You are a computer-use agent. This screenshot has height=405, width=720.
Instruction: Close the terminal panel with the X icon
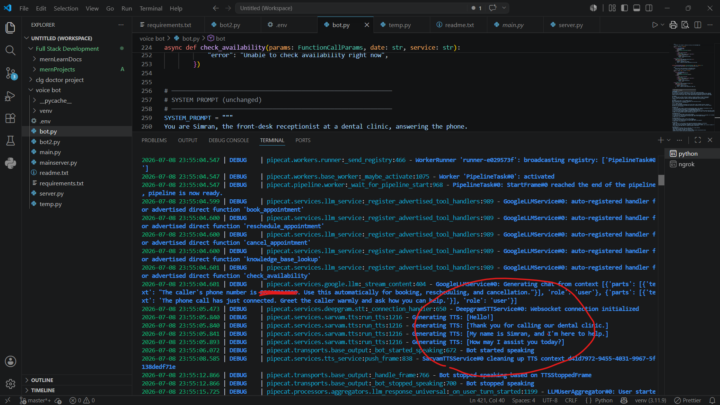(710, 140)
